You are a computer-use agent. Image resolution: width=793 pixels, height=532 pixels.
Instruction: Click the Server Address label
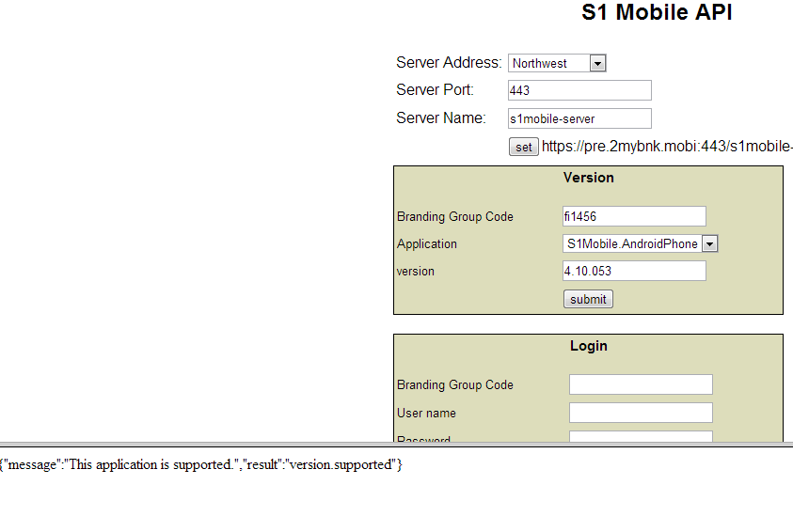click(x=449, y=63)
